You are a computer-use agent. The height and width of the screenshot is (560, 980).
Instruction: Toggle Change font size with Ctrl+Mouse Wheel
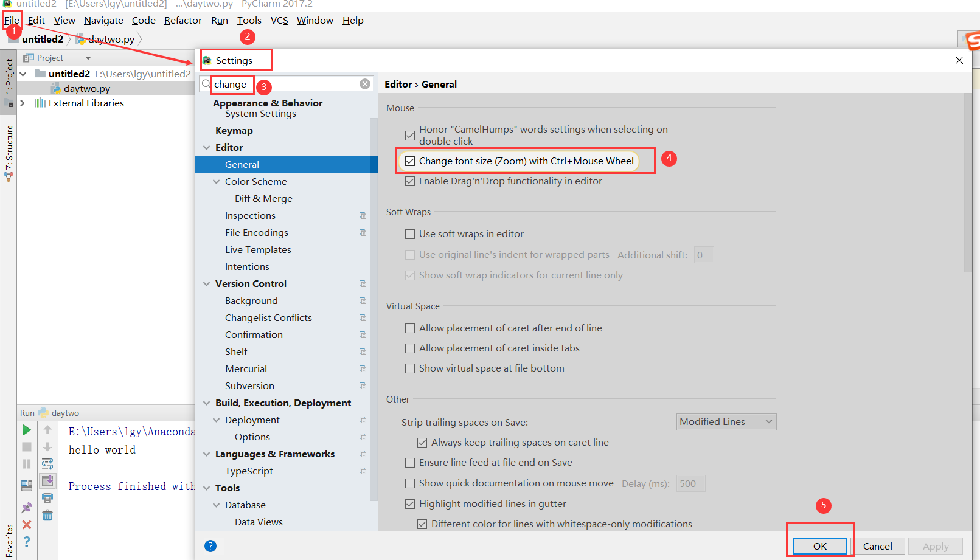point(410,161)
